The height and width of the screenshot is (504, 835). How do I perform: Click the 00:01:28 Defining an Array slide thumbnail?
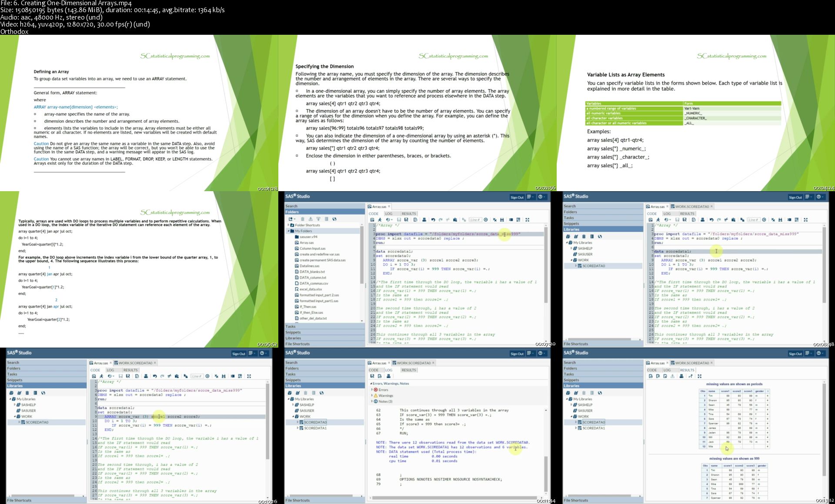point(139,113)
